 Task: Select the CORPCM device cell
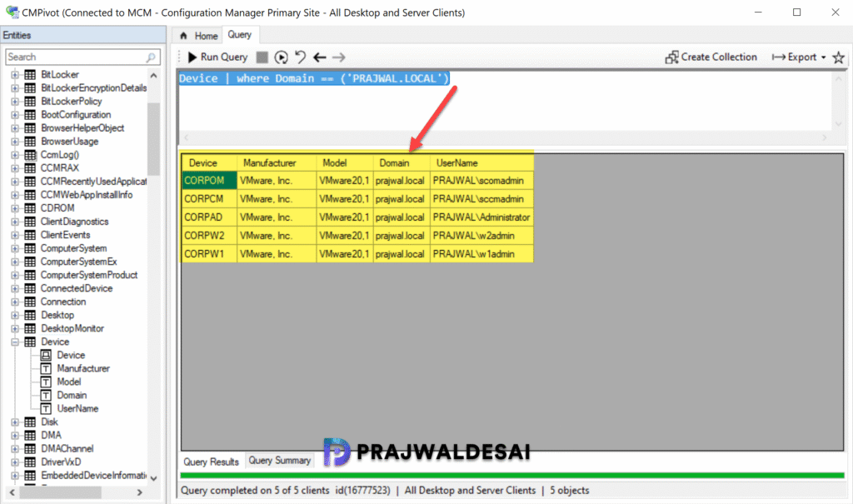tap(209, 199)
